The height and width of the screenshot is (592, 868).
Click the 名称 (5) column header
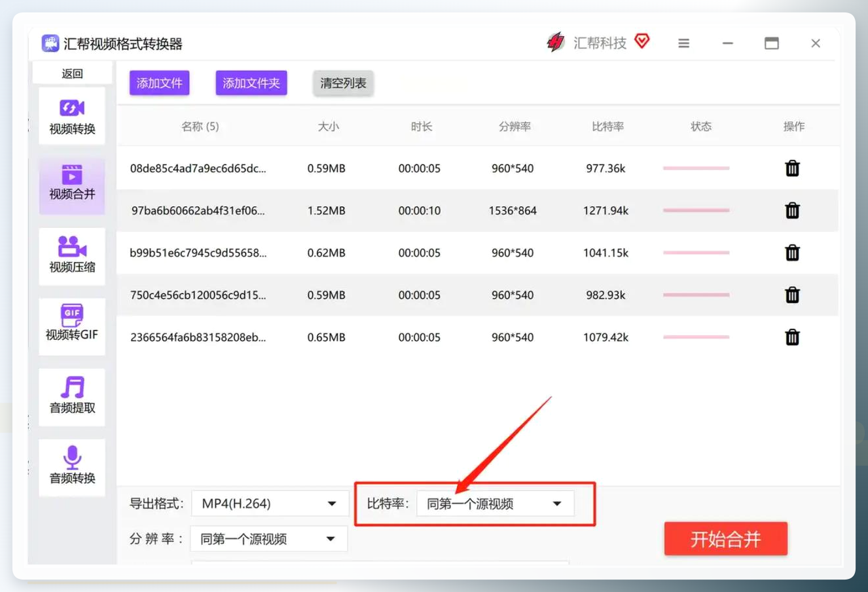200,126
